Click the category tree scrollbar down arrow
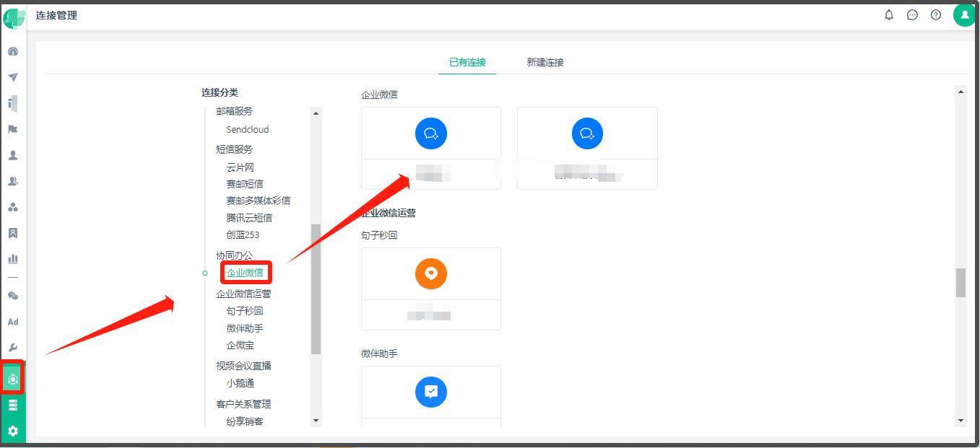Viewport: 980px width, 448px height. click(316, 421)
